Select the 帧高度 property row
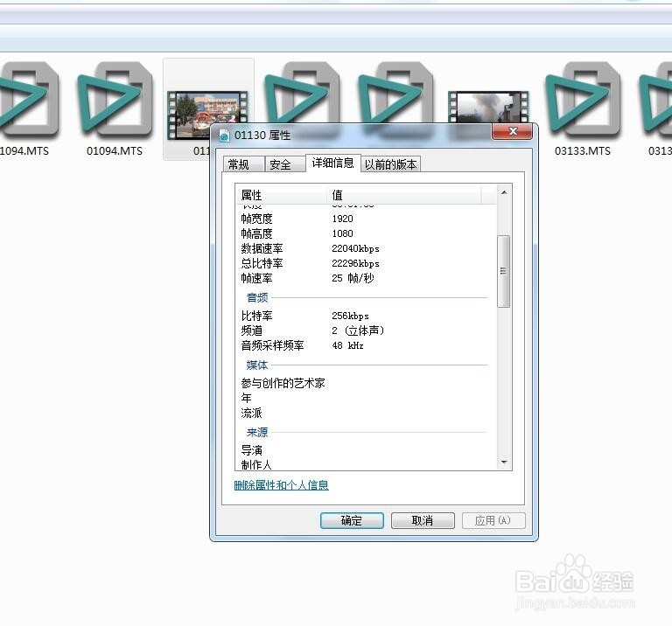The width and height of the screenshot is (672, 626). [366, 233]
